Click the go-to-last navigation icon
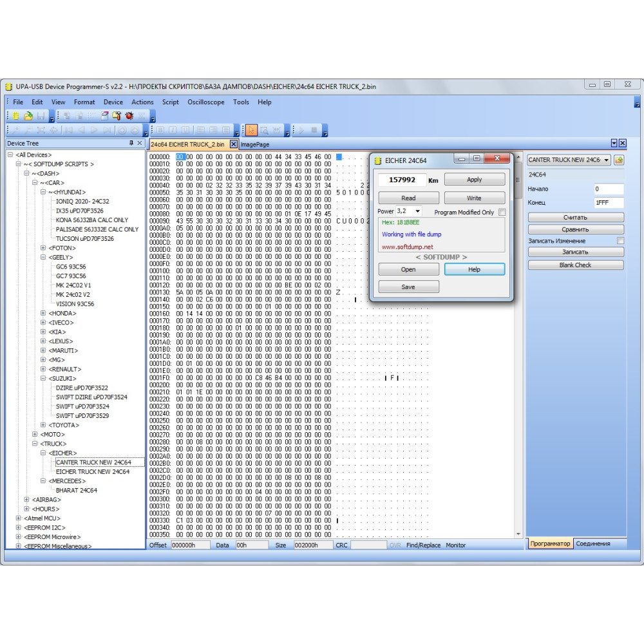Viewport: 644px width, 644px height. [x=107, y=131]
